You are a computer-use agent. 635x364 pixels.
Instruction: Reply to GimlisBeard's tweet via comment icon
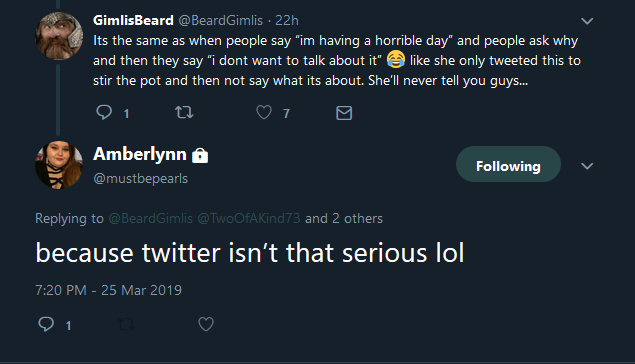(104, 112)
